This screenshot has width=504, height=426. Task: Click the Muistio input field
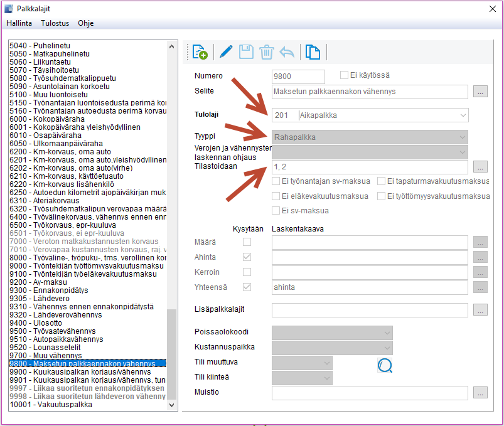click(370, 393)
